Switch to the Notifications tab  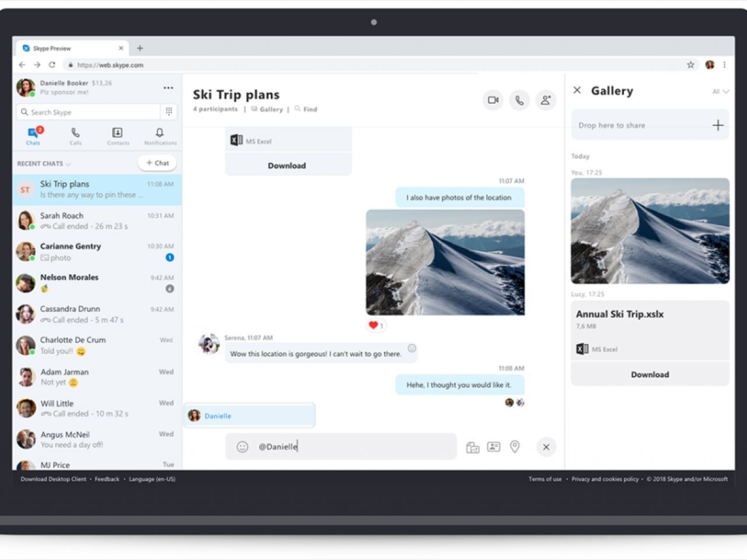pos(160,136)
